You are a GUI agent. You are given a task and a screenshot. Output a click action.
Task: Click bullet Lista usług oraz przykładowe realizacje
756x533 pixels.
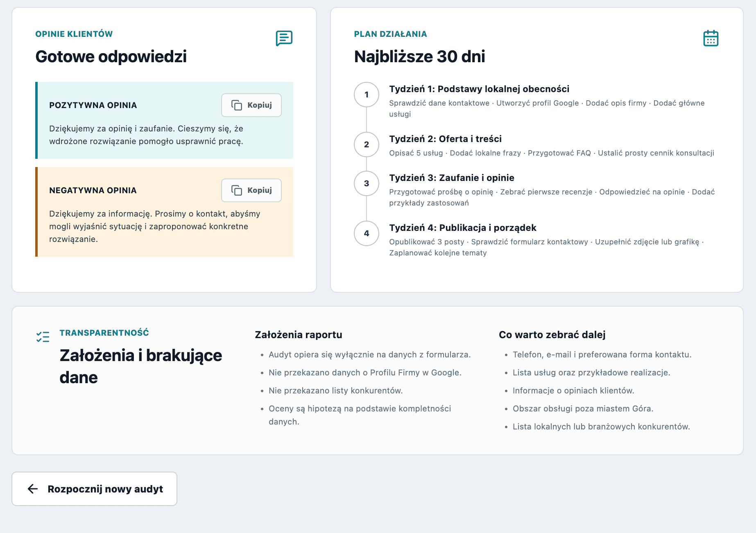pyautogui.click(x=591, y=373)
